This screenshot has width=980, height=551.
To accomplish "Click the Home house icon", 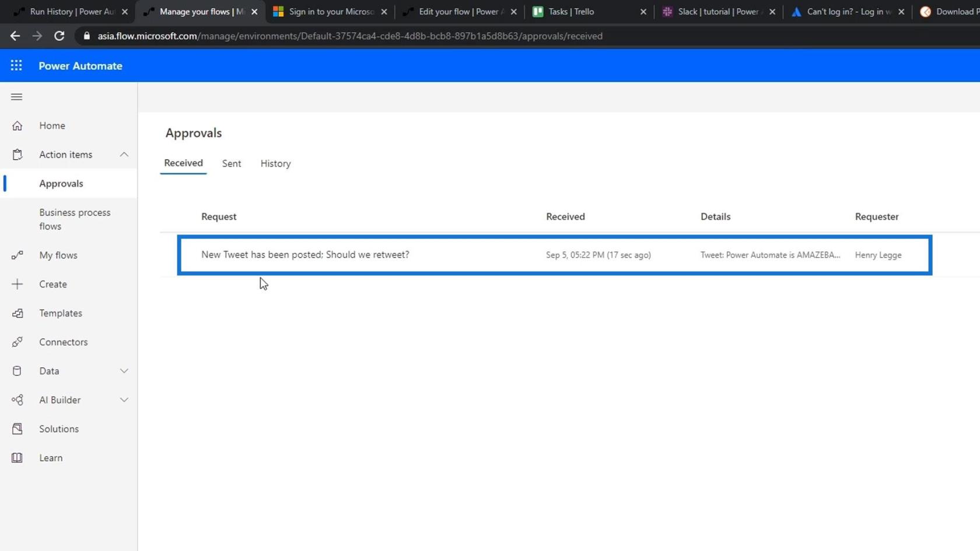I will click(17, 125).
